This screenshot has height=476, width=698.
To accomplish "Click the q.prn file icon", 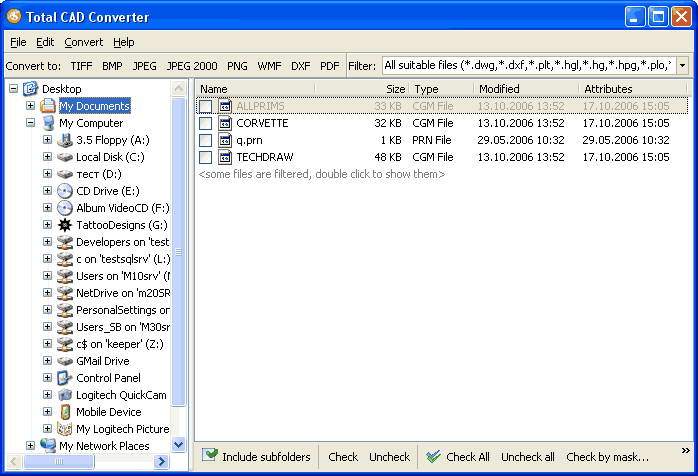I will 225,140.
